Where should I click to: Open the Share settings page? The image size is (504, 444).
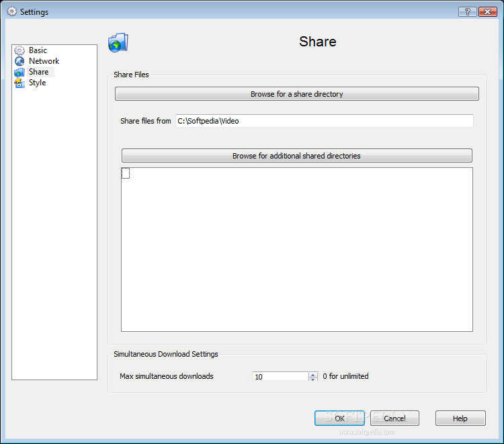(x=38, y=72)
